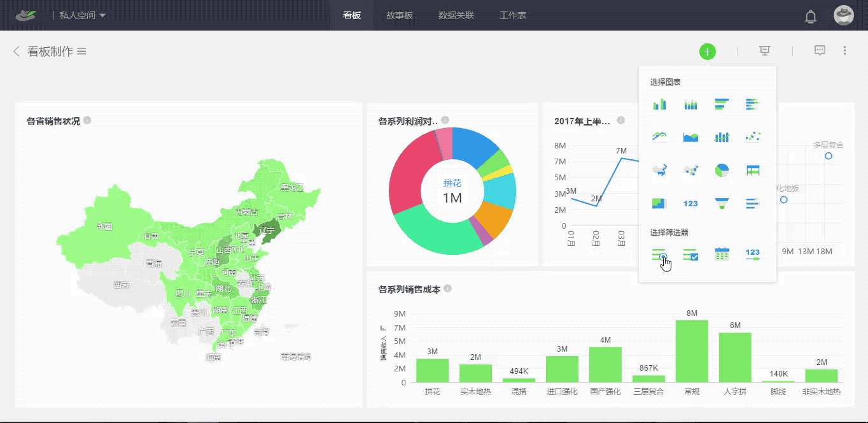
Task: Show info for 2017年上半 chart
Action: pos(620,120)
